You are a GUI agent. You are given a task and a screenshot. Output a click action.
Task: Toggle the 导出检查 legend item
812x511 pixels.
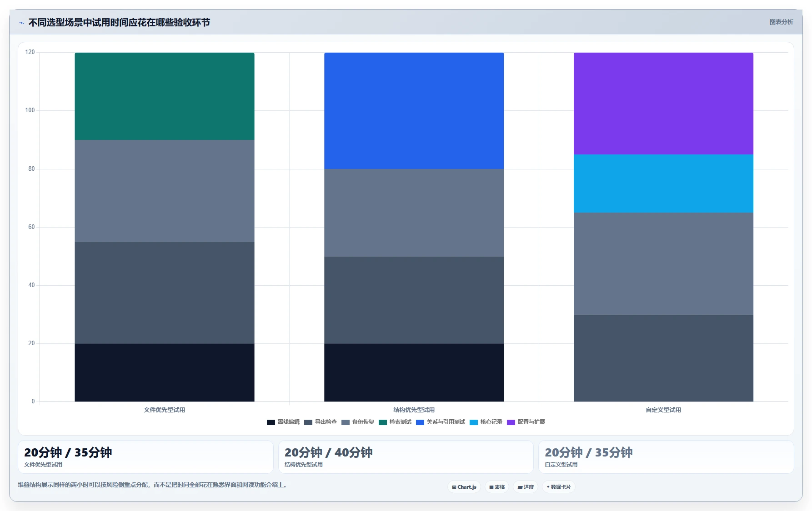tap(321, 422)
